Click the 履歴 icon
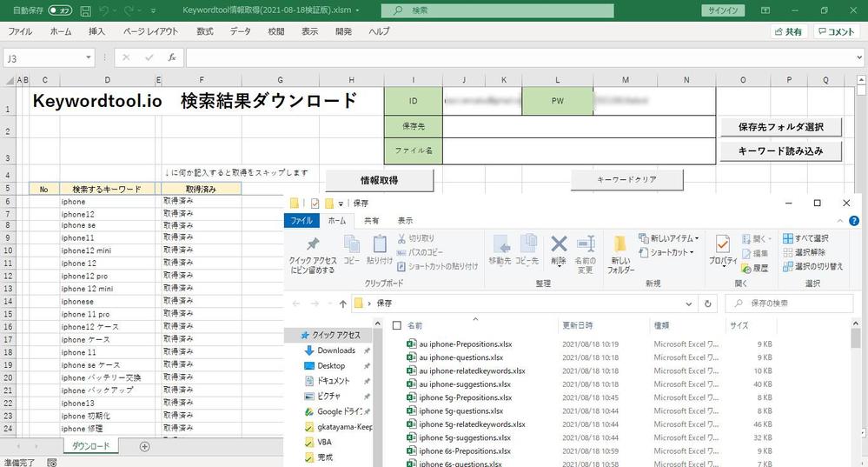 [x=746, y=268]
